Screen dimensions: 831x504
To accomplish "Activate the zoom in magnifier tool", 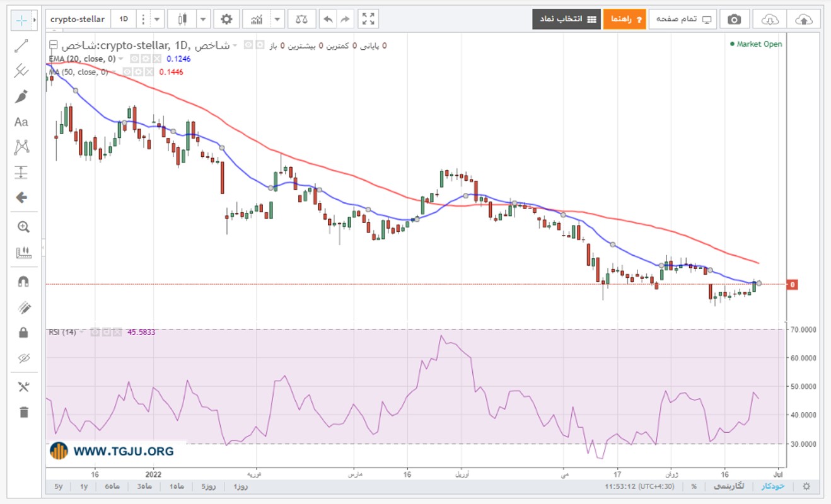I will [23, 227].
